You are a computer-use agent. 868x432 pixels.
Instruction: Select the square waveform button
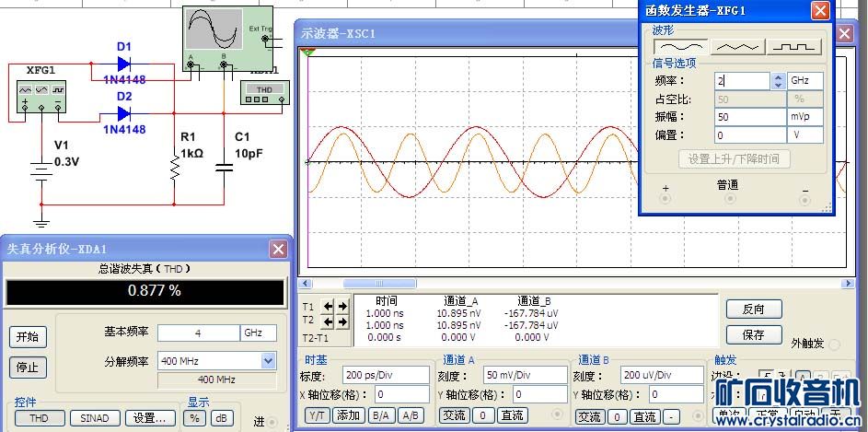click(795, 45)
